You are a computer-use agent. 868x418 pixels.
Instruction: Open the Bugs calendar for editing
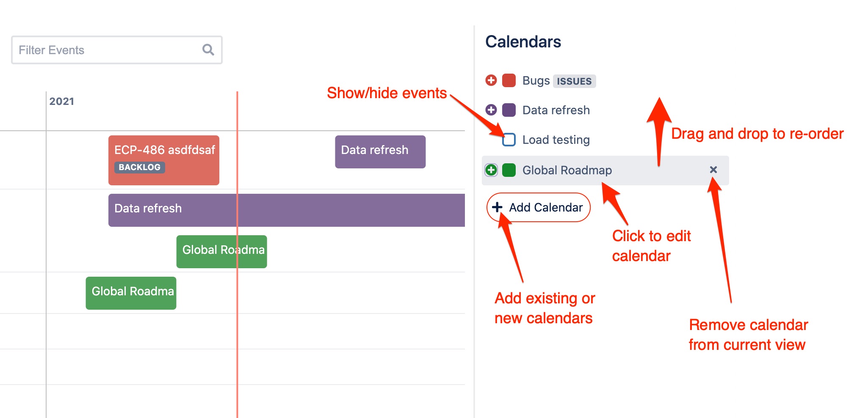click(536, 80)
